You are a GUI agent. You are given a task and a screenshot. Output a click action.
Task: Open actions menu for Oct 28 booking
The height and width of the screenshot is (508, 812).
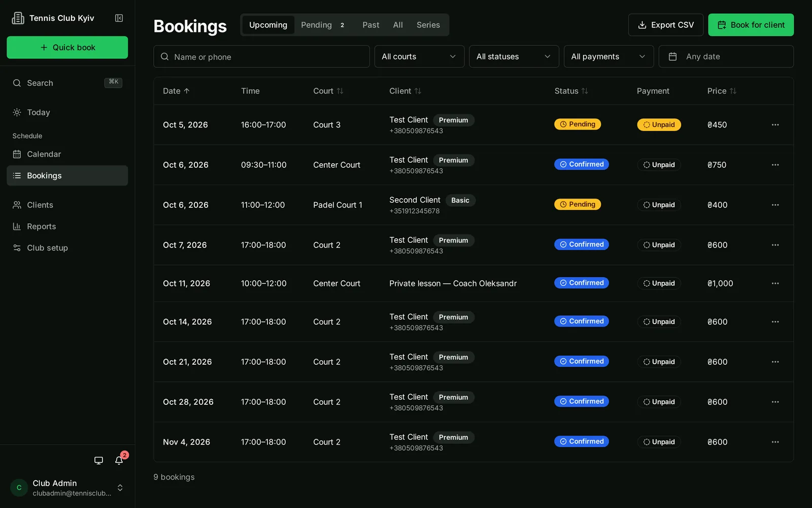775,402
